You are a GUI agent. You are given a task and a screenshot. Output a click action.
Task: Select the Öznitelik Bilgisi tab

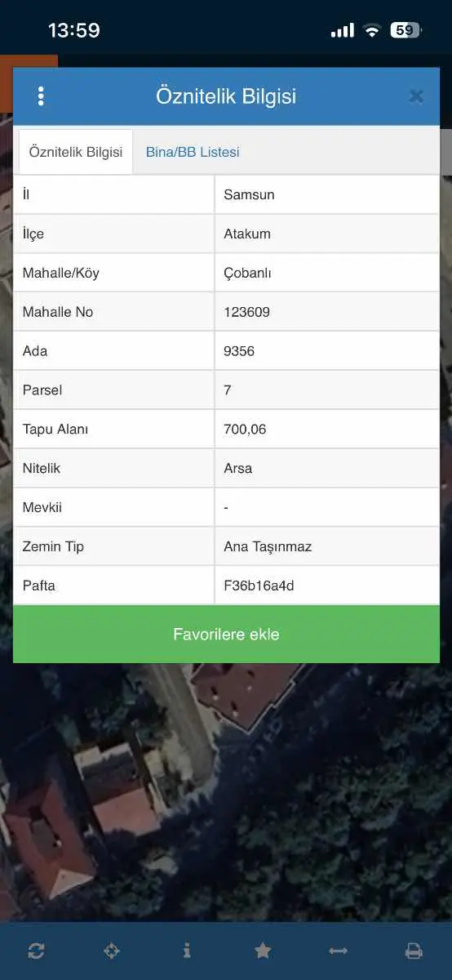[x=76, y=152]
